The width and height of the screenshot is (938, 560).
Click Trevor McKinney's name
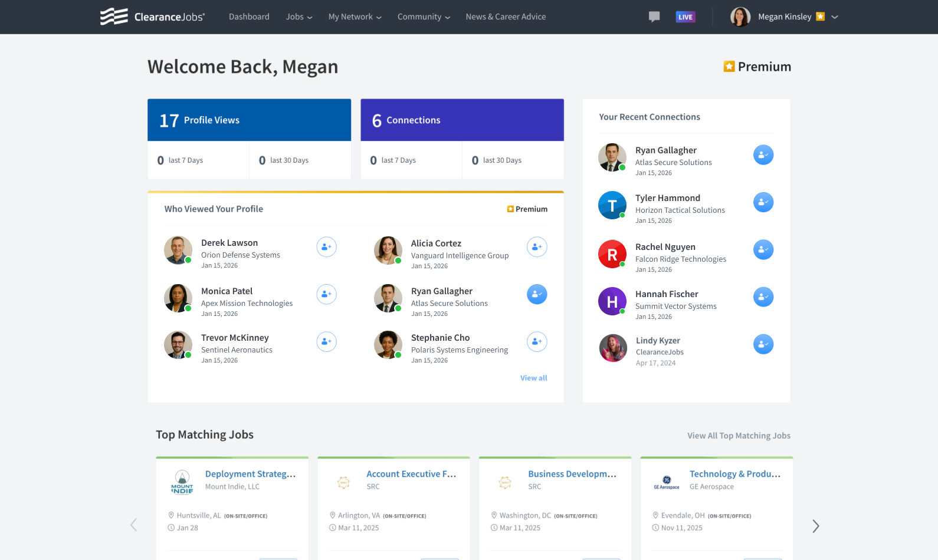pos(235,338)
